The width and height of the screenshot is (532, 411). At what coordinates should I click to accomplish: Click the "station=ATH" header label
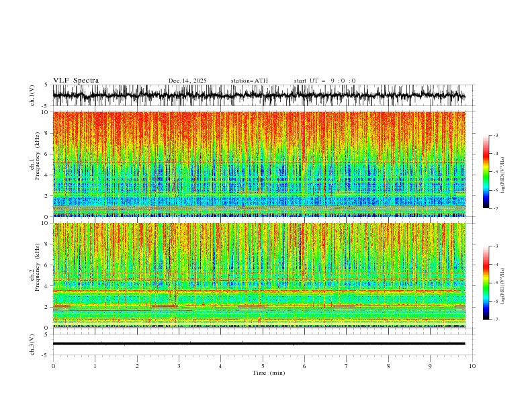[249, 81]
